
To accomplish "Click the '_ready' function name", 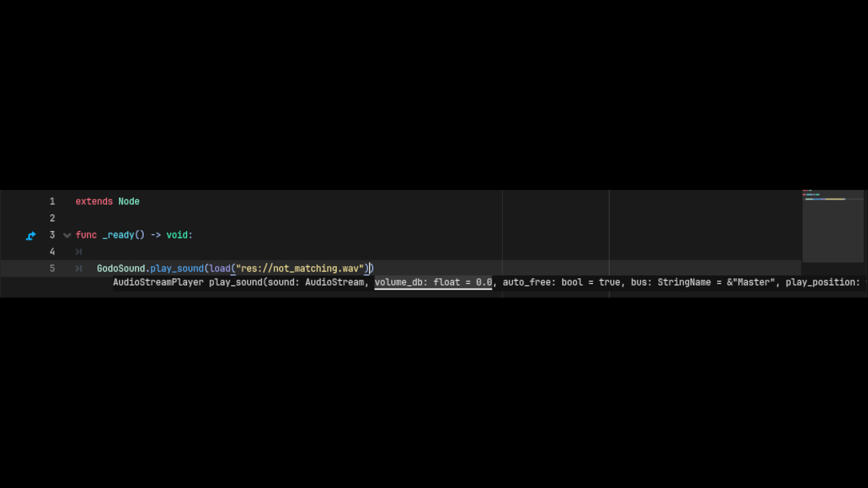I will pyautogui.click(x=118, y=235).
